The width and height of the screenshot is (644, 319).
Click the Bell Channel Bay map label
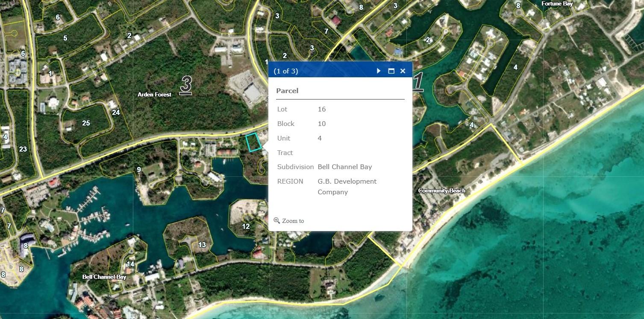104,277
